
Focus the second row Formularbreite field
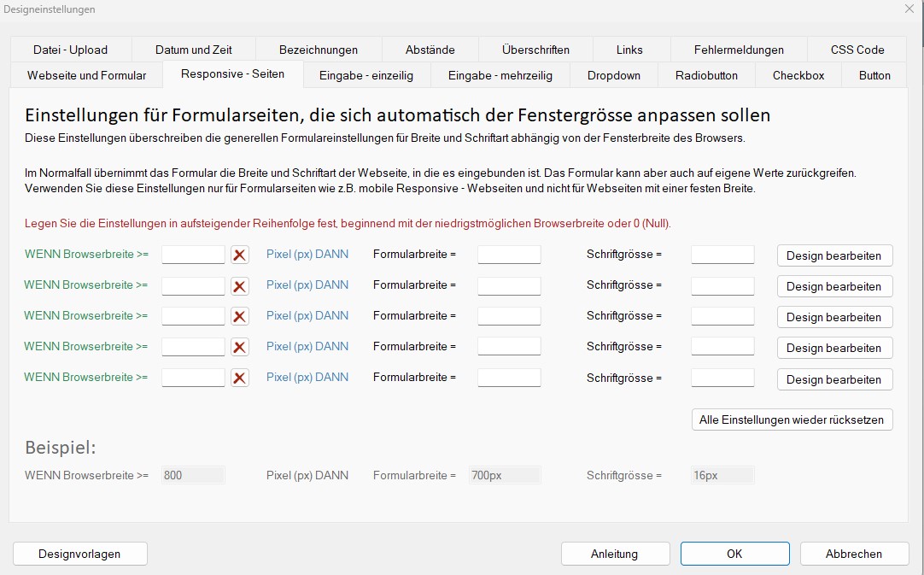click(x=509, y=285)
